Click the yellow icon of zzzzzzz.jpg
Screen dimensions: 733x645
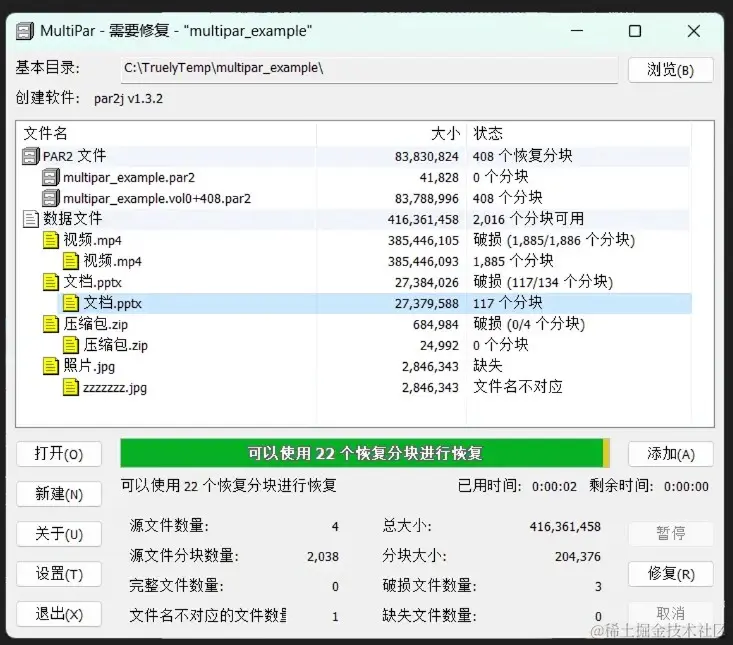coord(71,387)
